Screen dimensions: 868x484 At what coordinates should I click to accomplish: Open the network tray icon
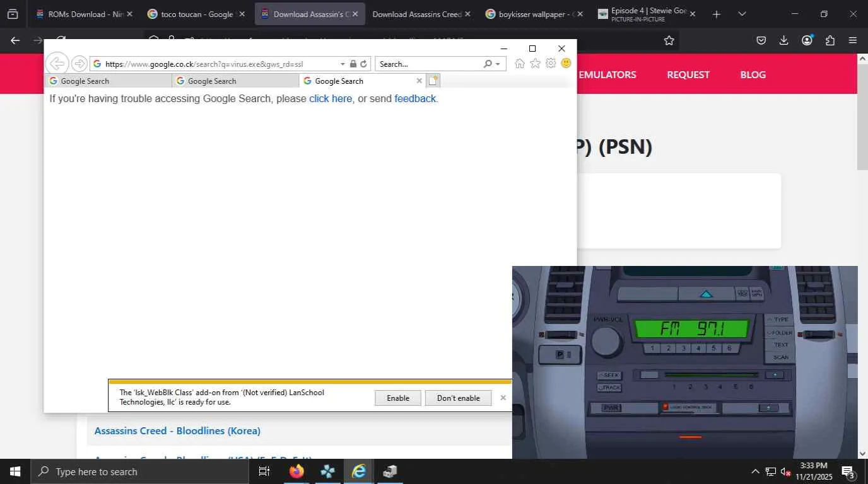click(770, 471)
